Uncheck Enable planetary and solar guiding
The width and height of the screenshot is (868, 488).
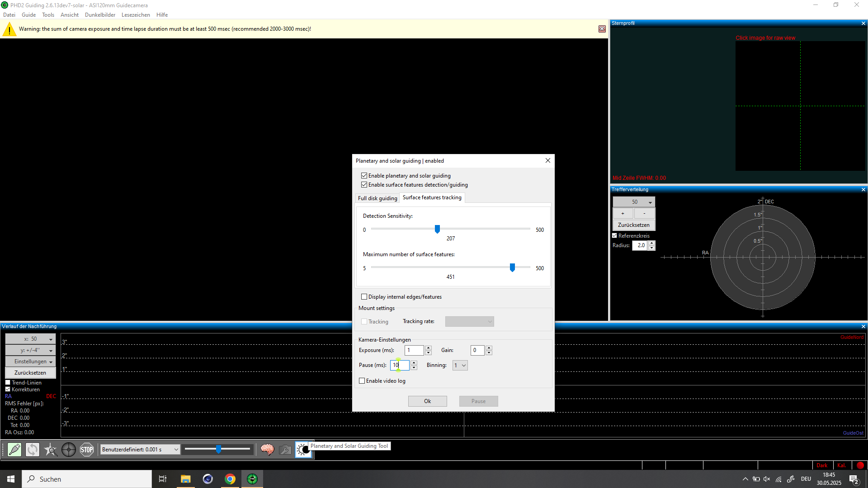pyautogui.click(x=364, y=176)
